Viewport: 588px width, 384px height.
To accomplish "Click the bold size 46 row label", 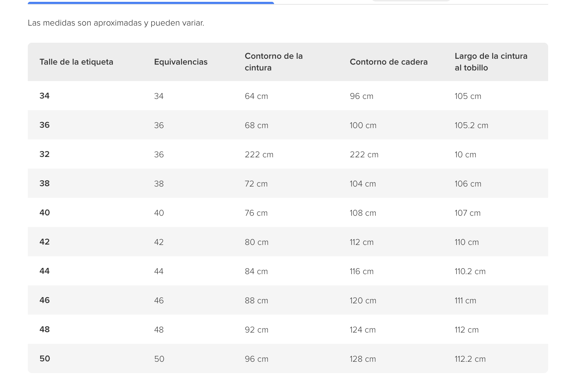I will click(45, 300).
